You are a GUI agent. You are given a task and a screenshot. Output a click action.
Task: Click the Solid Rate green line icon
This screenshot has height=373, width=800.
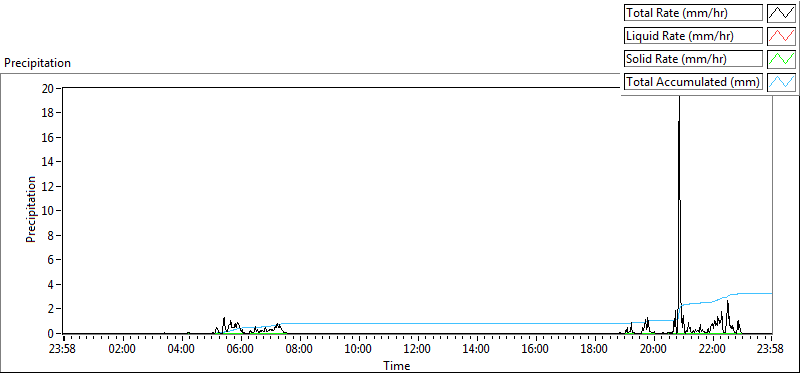click(x=782, y=58)
